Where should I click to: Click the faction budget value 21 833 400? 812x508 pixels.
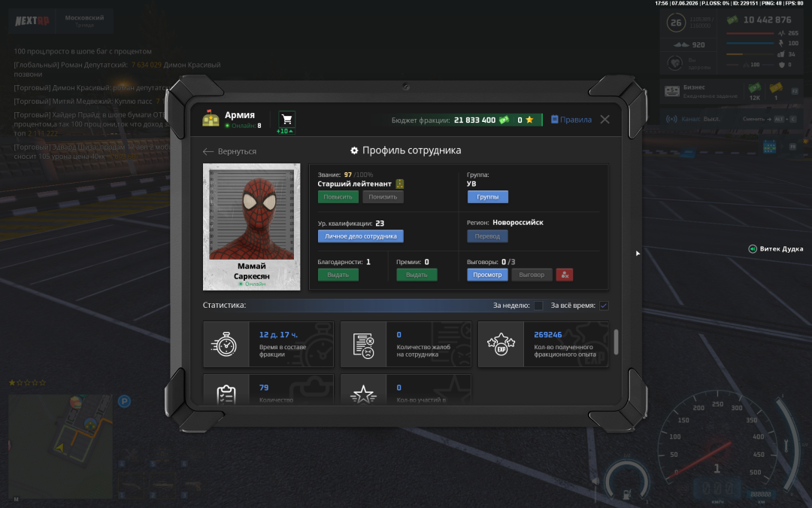tap(474, 120)
